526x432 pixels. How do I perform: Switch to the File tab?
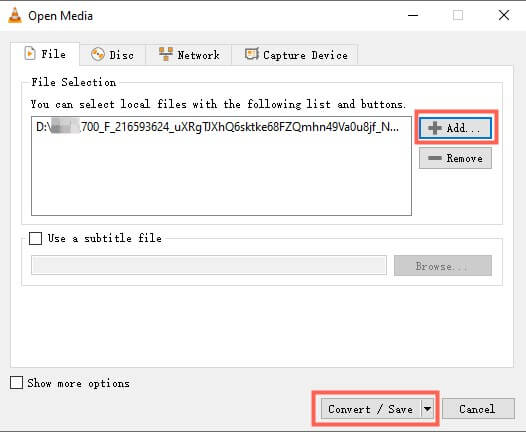tap(45, 54)
